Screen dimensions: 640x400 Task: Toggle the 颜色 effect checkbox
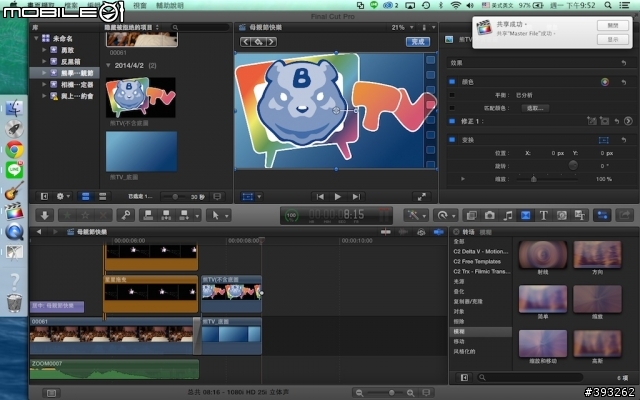tap(452, 82)
